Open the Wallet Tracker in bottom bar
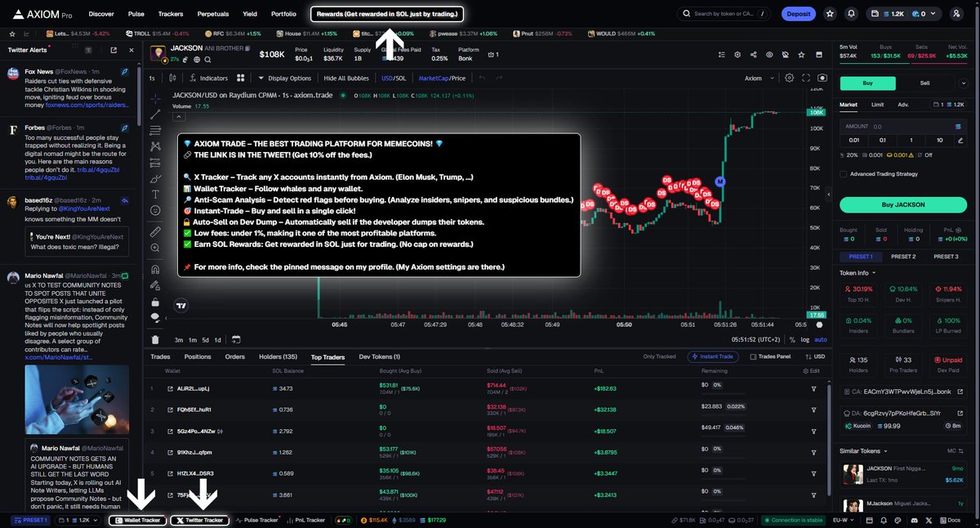The image size is (980, 528). coord(138,520)
